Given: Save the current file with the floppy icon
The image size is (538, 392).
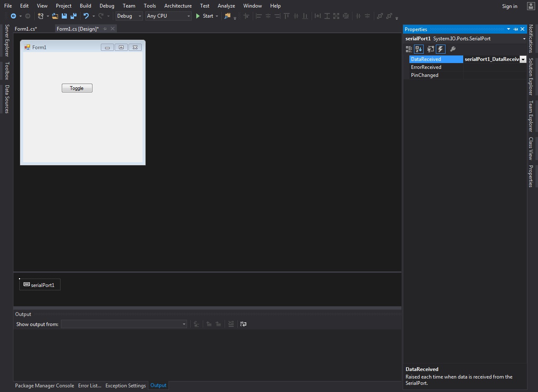Looking at the screenshot, I should 64,16.
